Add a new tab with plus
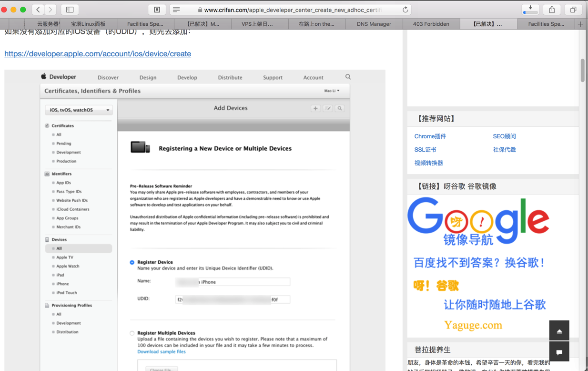The height and width of the screenshot is (371, 588). pos(580,24)
